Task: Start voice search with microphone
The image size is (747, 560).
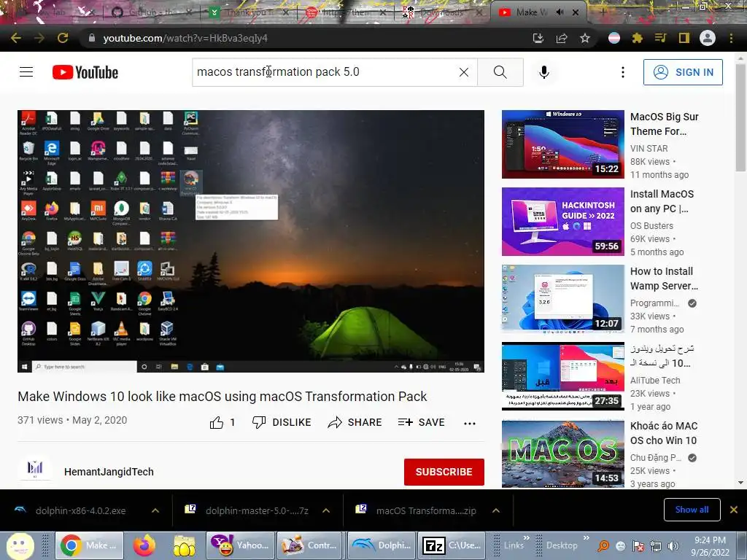Action: tap(544, 72)
